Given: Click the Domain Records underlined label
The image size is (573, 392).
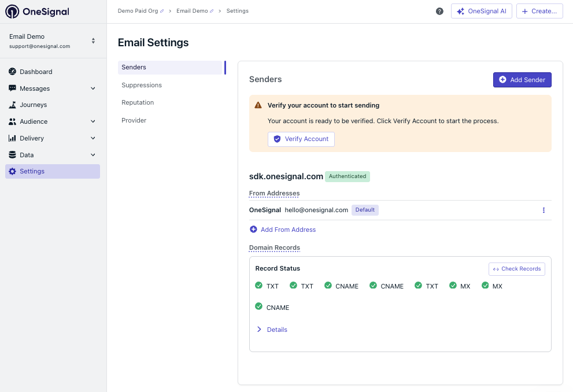Looking at the screenshot, I should click(x=275, y=247).
